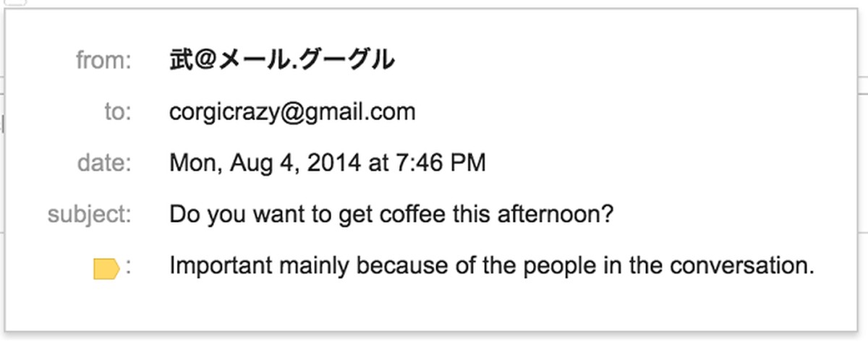Click the "date:" field label
Viewport: 868px width, 342px height.
point(106,163)
